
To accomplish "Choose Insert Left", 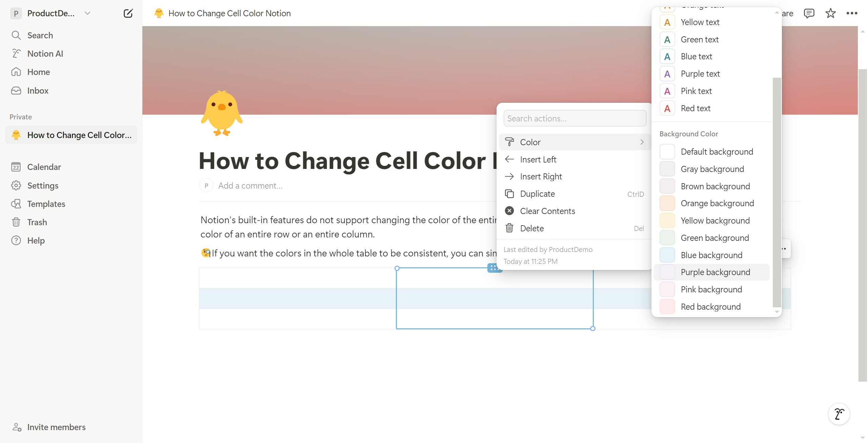I will click(574, 159).
